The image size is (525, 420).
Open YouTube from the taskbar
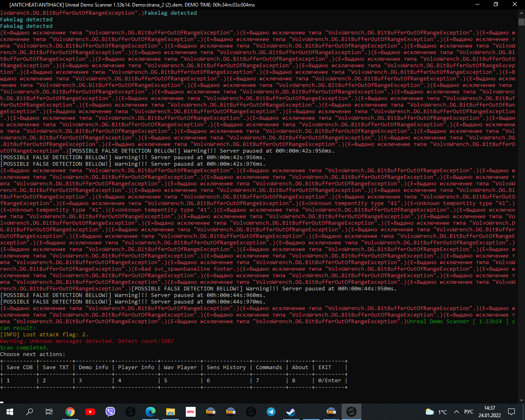[x=90, y=412]
